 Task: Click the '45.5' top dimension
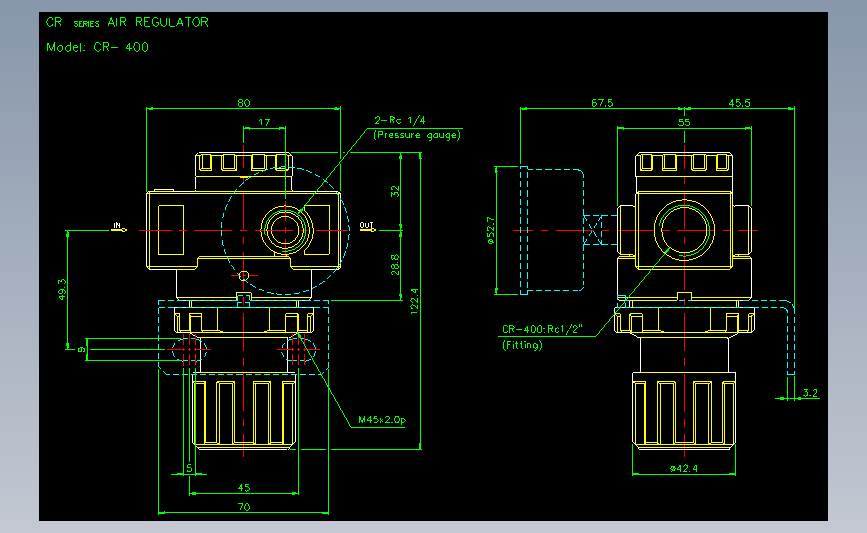pyautogui.click(x=739, y=103)
